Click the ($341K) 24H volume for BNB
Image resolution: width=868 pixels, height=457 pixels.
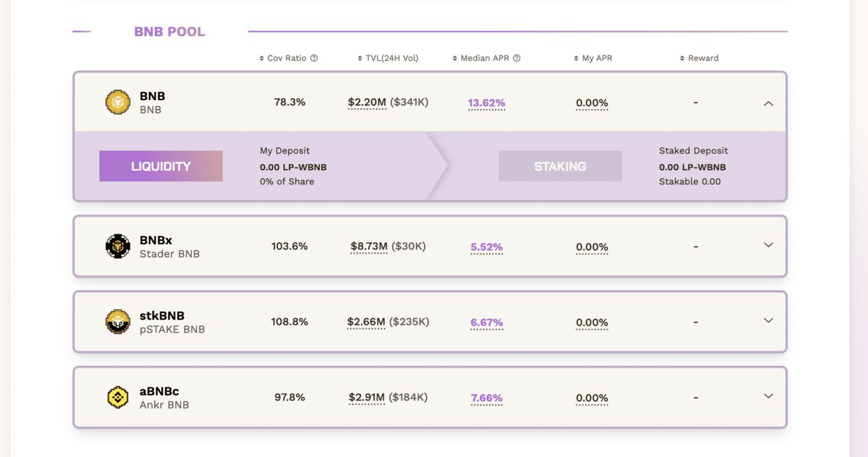(409, 102)
